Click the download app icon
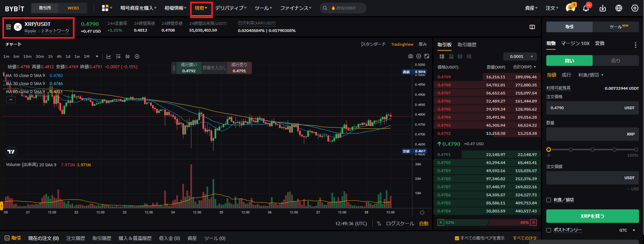The height and width of the screenshot is (244, 644). [x=603, y=8]
